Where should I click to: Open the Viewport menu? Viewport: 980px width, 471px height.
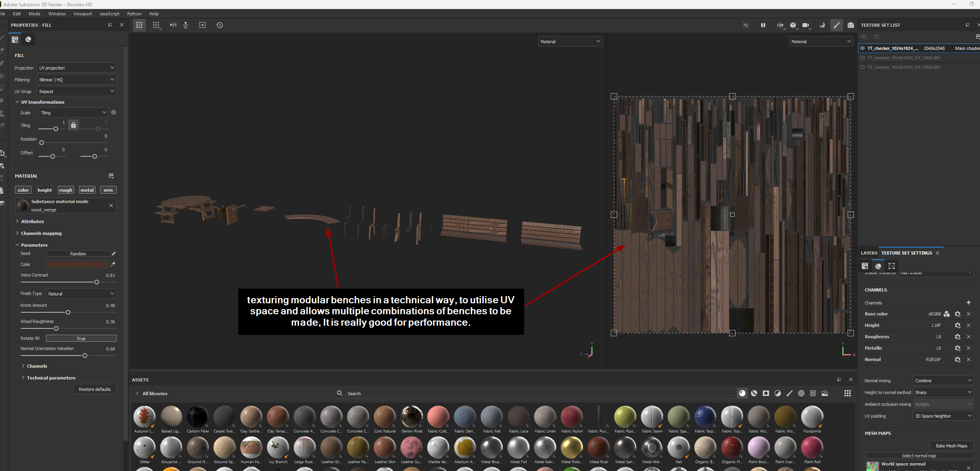82,14
